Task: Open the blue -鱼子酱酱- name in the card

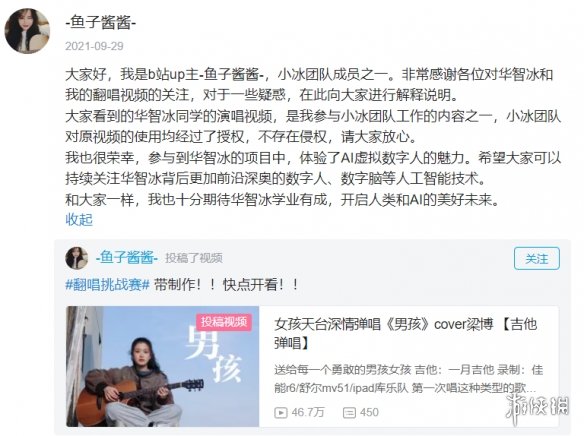Action: pyautogui.click(x=127, y=258)
